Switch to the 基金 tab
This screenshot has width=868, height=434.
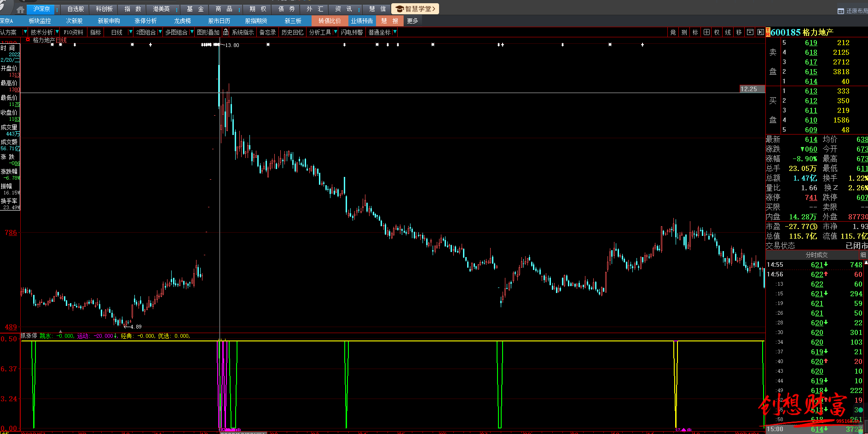point(195,9)
